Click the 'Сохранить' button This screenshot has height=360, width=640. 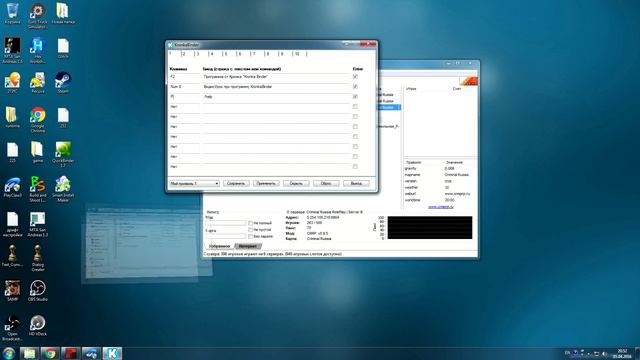[236, 184]
